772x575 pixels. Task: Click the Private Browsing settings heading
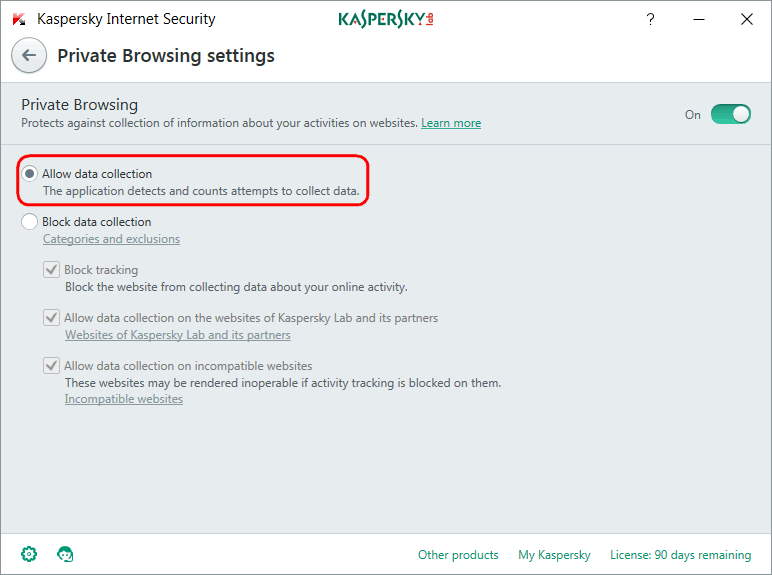pos(166,56)
